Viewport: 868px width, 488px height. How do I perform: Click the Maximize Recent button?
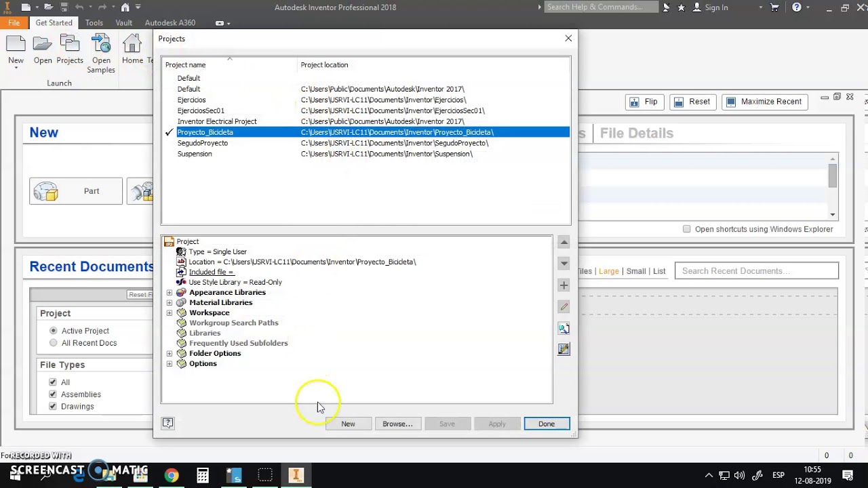[764, 102]
